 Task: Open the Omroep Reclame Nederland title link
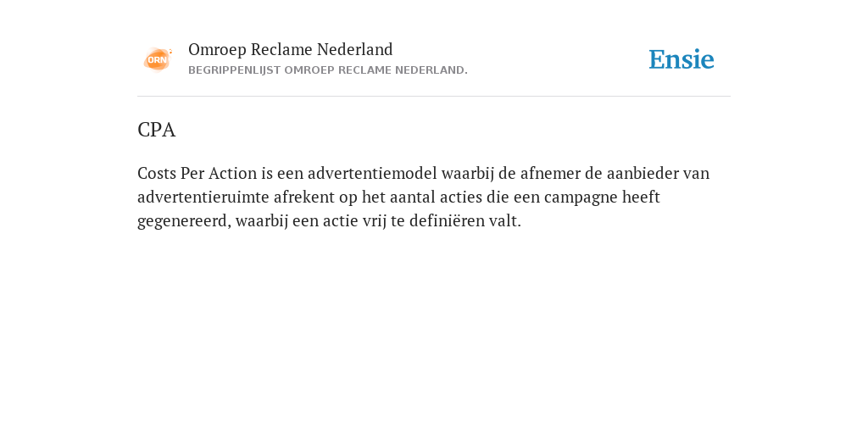[x=291, y=50]
